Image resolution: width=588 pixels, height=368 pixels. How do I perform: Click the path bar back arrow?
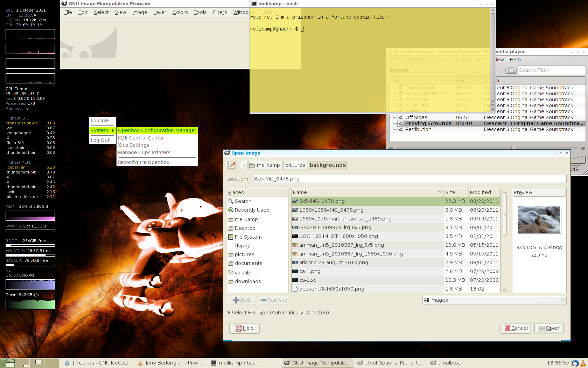pos(244,165)
